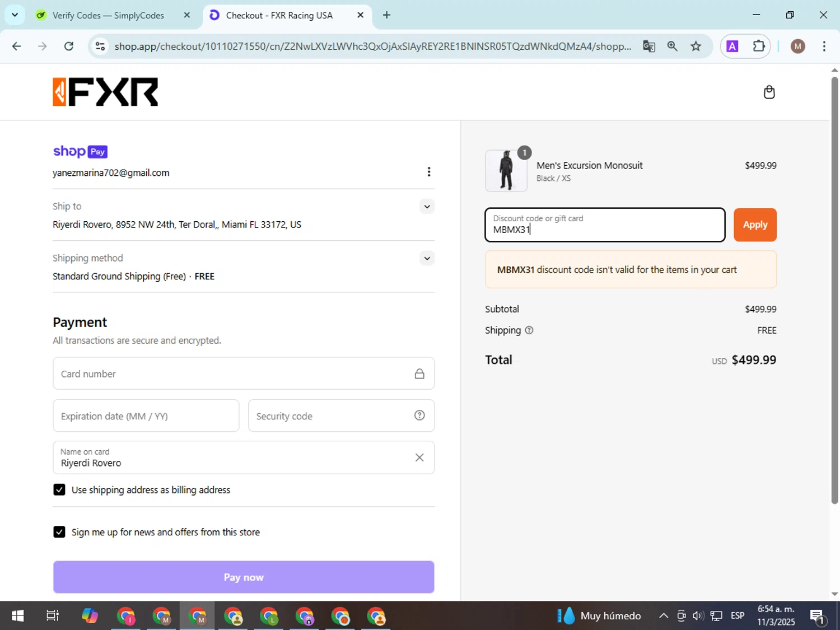The height and width of the screenshot is (630, 840).
Task: Apply the discount code
Action: click(755, 225)
